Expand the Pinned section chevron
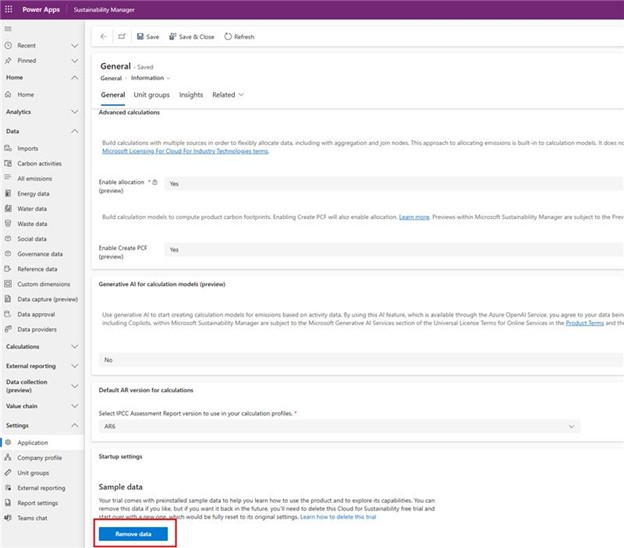 [x=74, y=60]
